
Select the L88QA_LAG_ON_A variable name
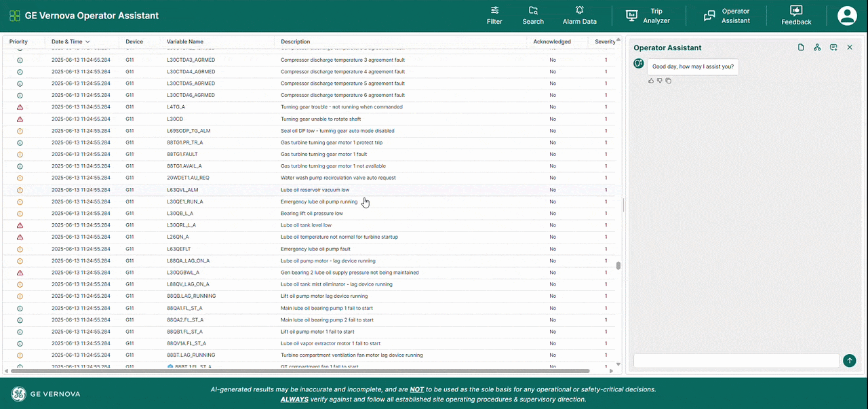(189, 261)
